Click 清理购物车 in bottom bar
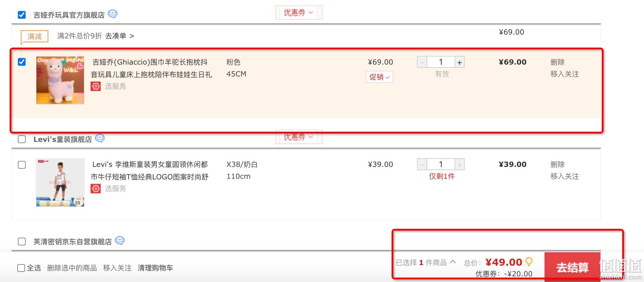The height and width of the screenshot is (282, 644). [x=155, y=268]
